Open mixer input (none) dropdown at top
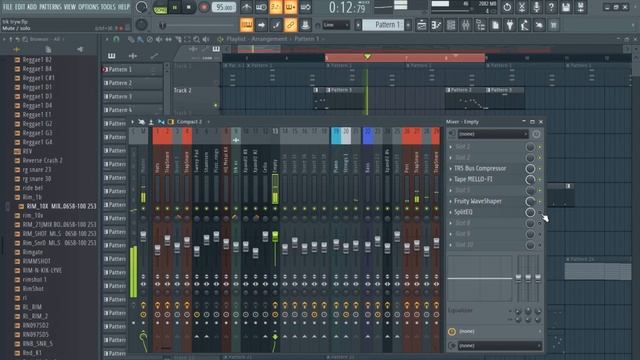The image size is (640, 360). click(x=493, y=134)
